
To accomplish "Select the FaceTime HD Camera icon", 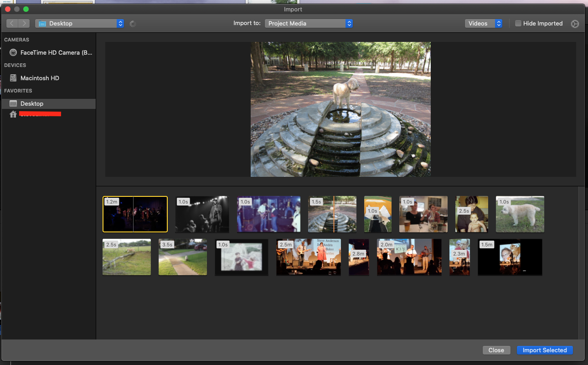I will [13, 52].
